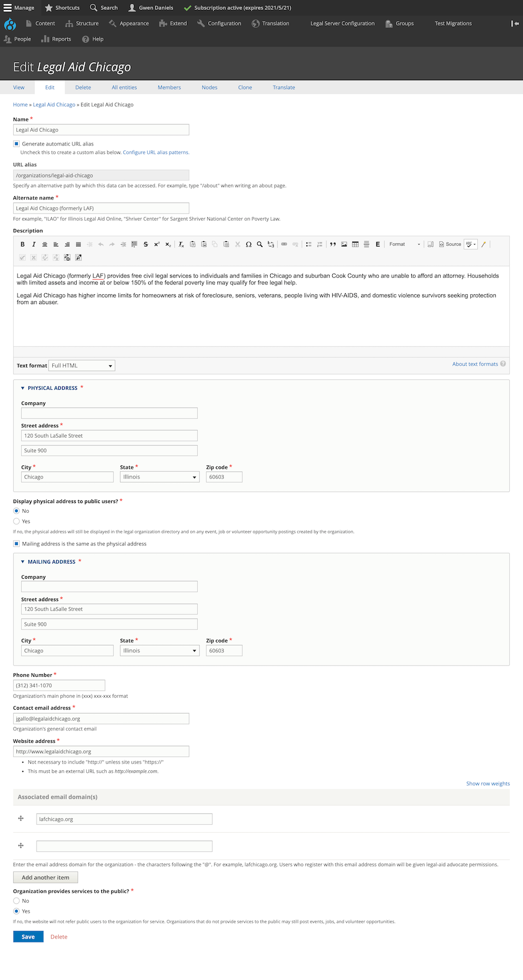Toggle Generate automatic URL alias checkbox
The image size is (523, 980).
[16, 144]
